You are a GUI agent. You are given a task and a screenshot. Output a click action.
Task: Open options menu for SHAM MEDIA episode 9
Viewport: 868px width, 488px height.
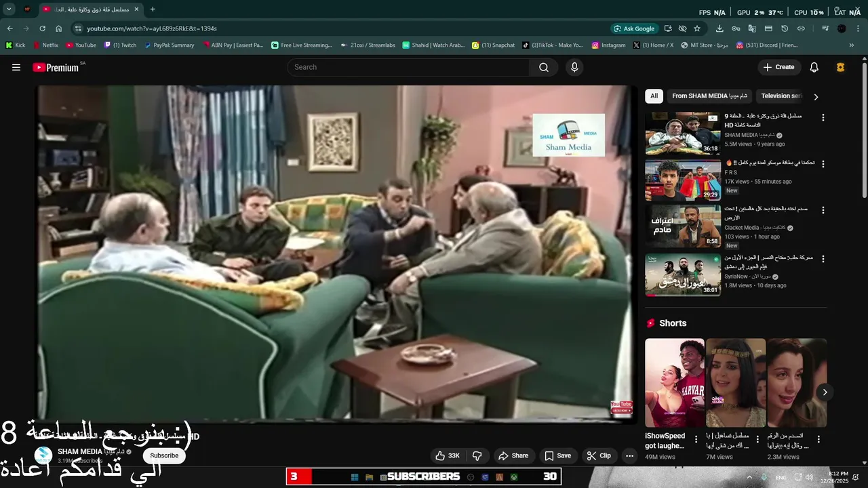[823, 117]
